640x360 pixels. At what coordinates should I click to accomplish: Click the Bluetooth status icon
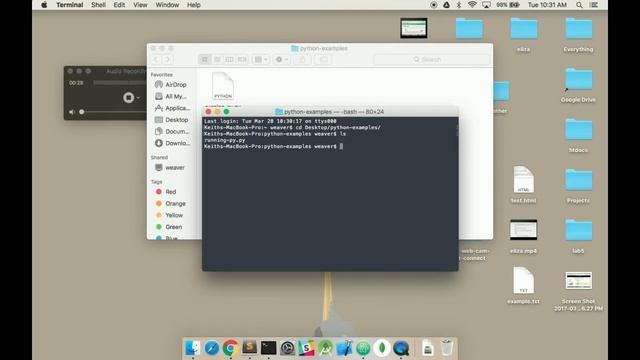pos(459,5)
